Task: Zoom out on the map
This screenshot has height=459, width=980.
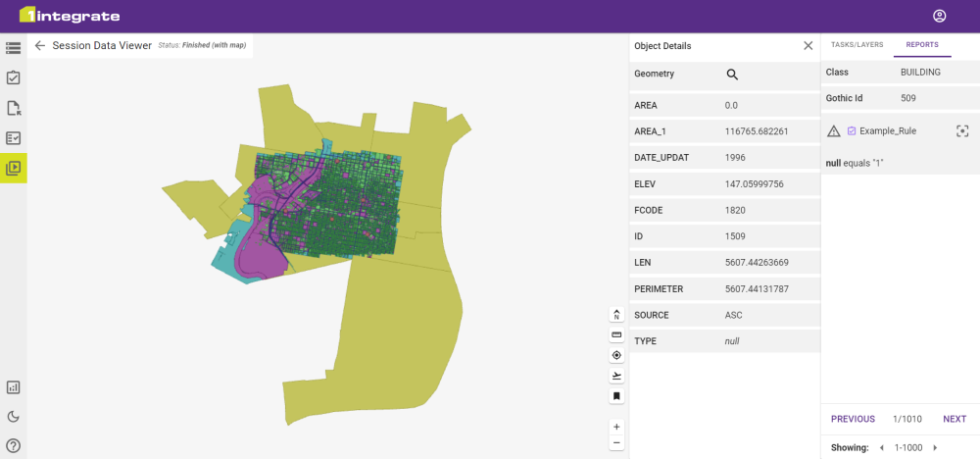Action: [616, 442]
